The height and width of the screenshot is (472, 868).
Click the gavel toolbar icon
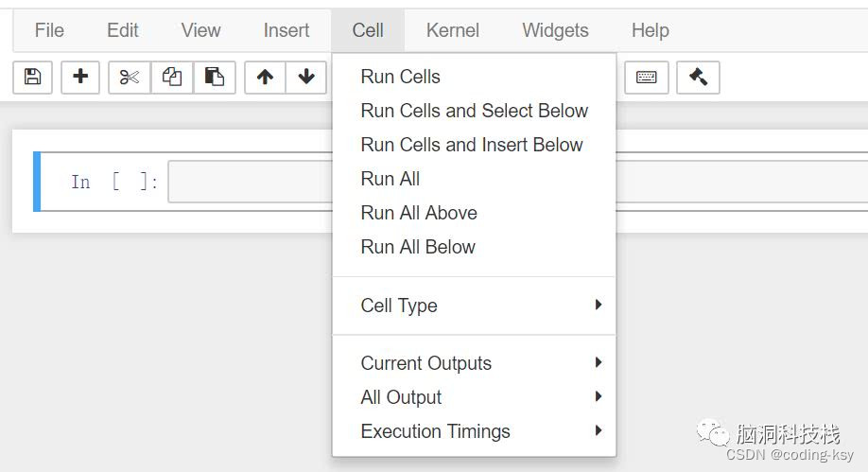(698, 77)
